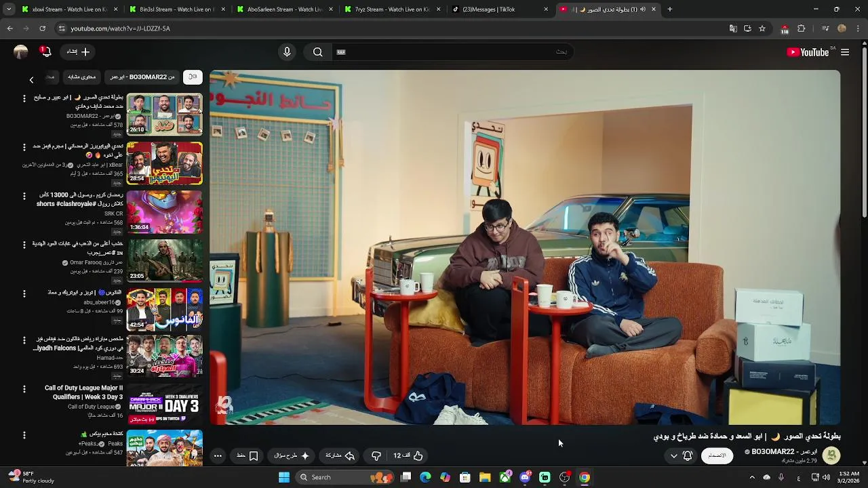Screen dimensions: 868x488
Task: Open the Windows Start menu
Action: (x=284, y=477)
